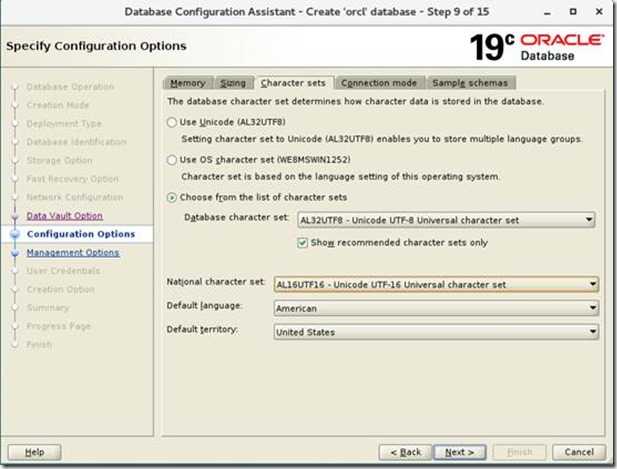This screenshot has width=617, height=469.
Task: Switch to Sample schemas tab
Action: pos(470,83)
